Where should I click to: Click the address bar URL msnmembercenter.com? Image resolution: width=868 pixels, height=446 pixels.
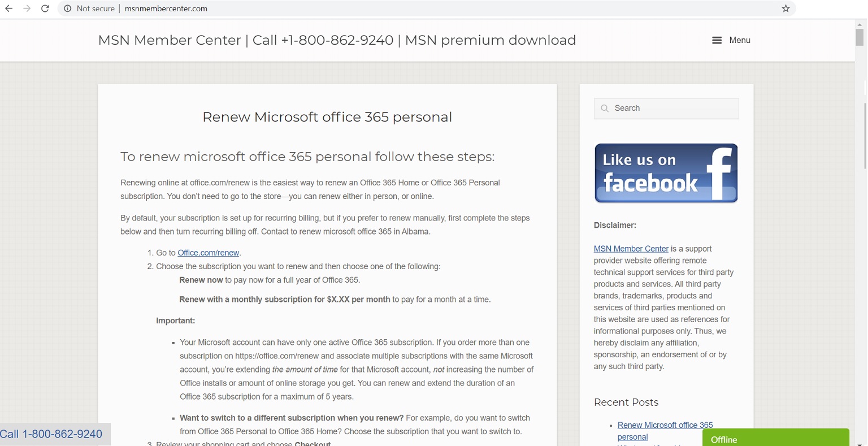(x=166, y=8)
